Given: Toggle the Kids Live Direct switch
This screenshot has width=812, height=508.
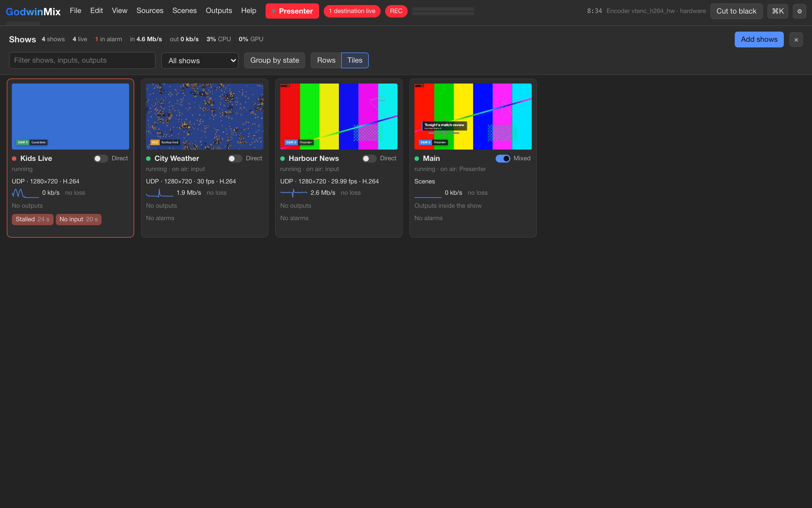Looking at the screenshot, I should click(101, 159).
